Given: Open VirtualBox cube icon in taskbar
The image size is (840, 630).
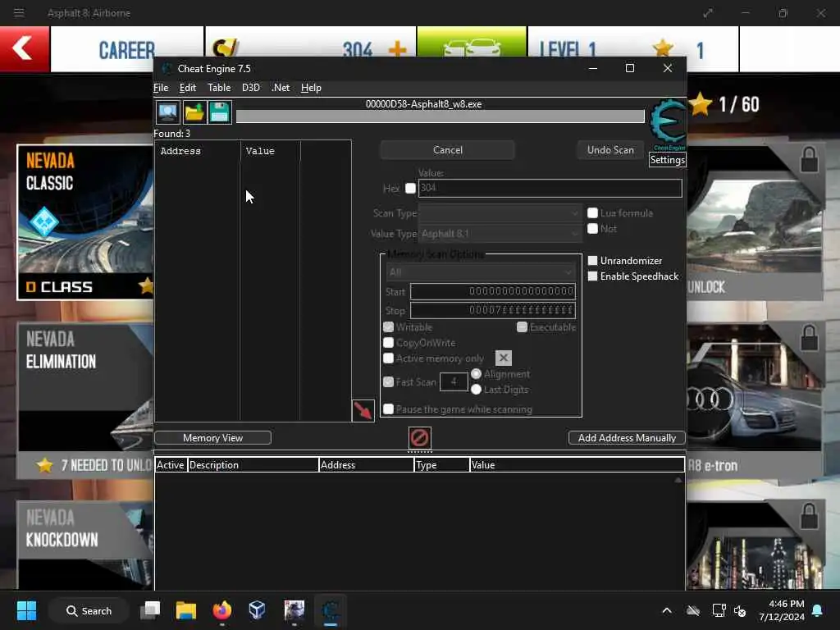Looking at the screenshot, I should tap(257, 610).
